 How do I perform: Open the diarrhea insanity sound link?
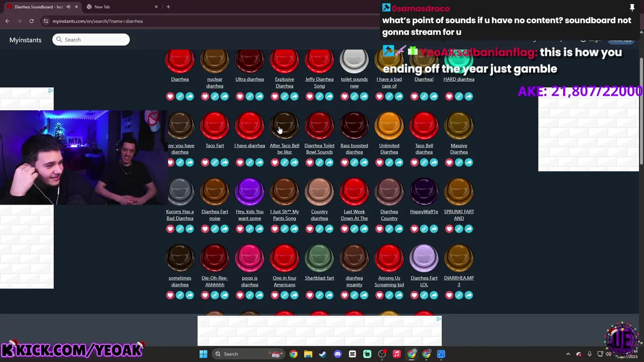pyautogui.click(x=354, y=281)
